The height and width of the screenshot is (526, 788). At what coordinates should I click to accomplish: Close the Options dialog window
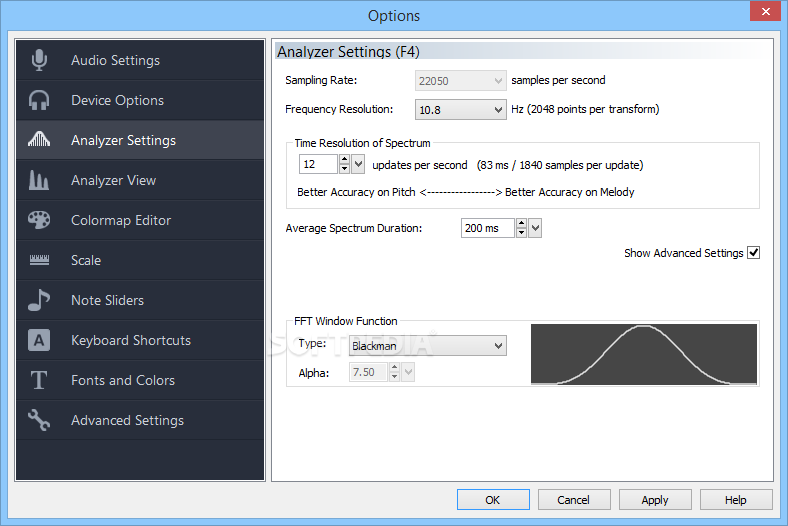tap(765, 11)
